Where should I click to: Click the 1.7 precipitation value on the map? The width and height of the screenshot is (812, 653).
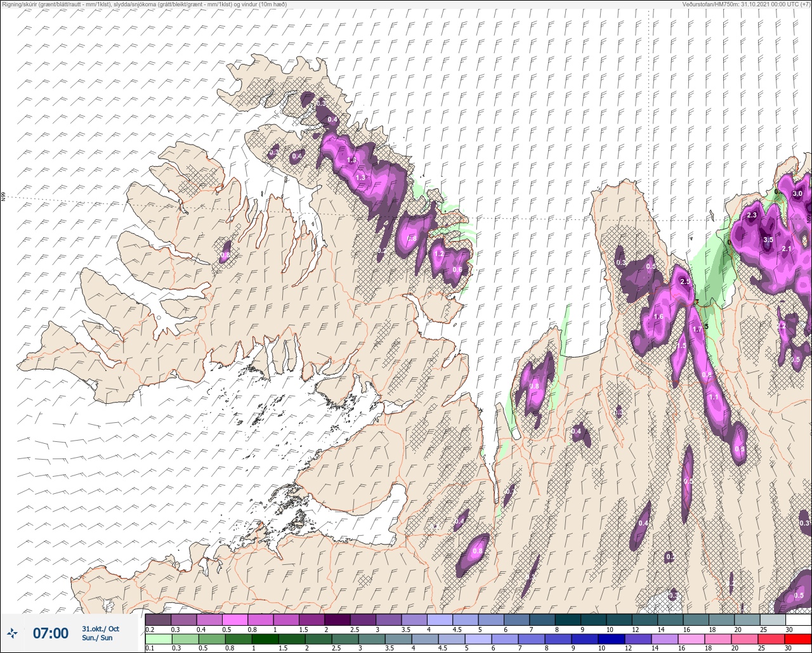(x=698, y=329)
